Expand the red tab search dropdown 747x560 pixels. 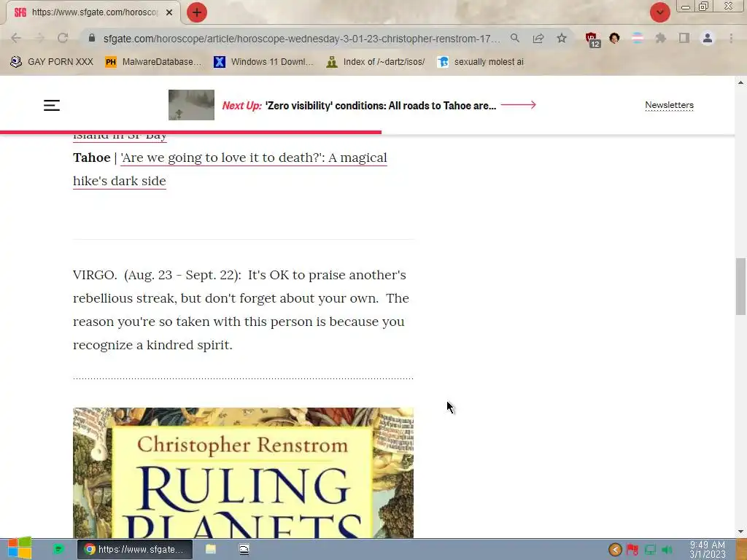(x=660, y=12)
